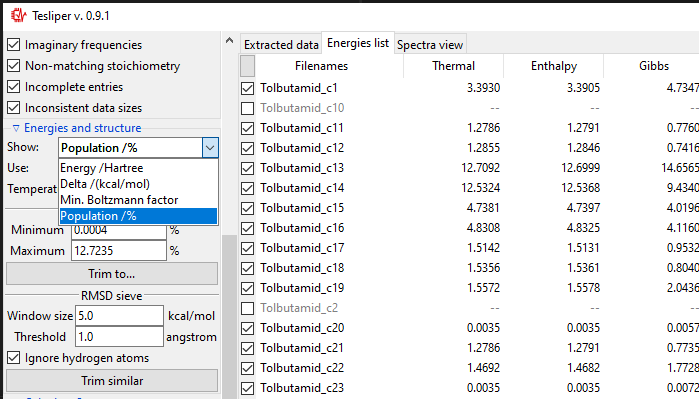The width and height of the screenshot is (699, 399).
Task: Click Thermal value 4.7381
Action: point(483,208)
